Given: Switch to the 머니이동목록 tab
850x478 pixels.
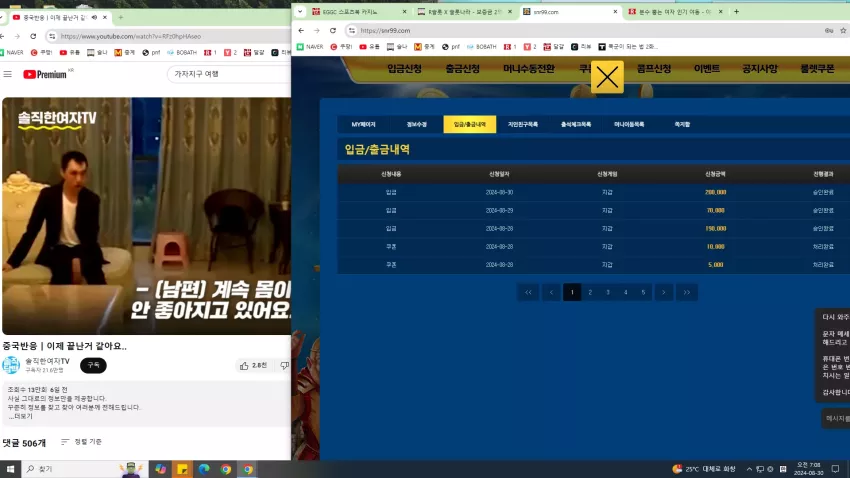Looking at the screenshot, I should [629, 125].
